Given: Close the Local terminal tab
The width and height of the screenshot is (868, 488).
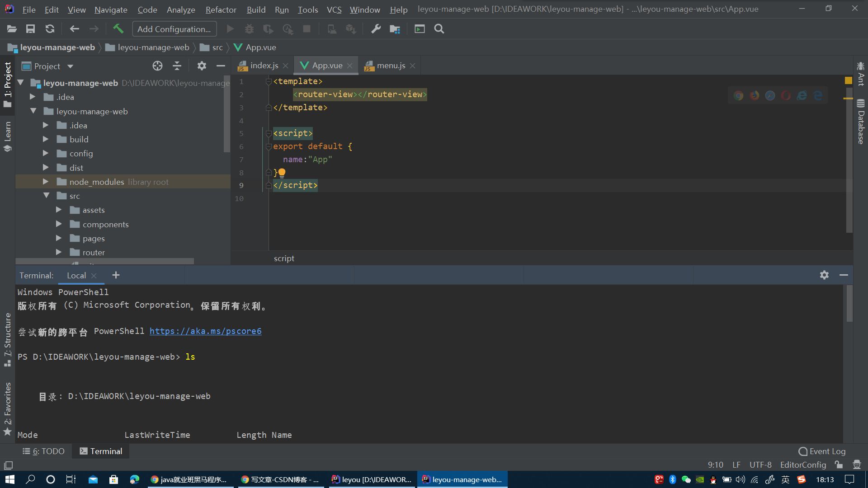Looking at the screenshot, I should (94, 276).
